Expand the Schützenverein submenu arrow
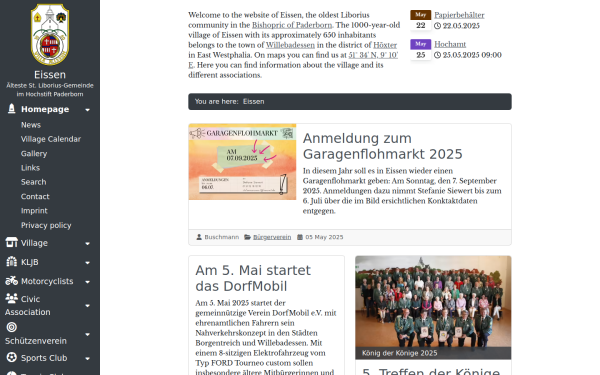Viewport: 600px width, 375px height. pos(88,334)
